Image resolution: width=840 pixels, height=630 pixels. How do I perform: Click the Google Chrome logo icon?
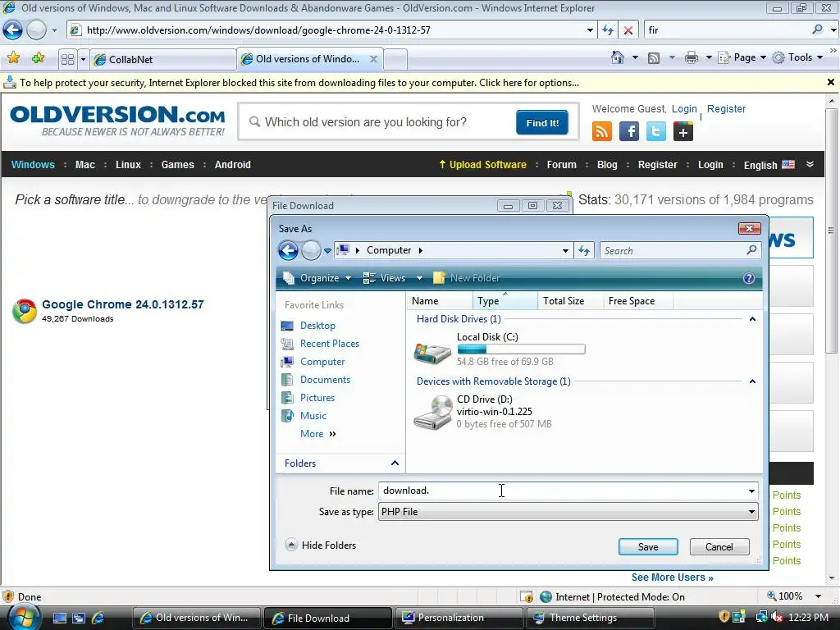[x=25, y=311]
